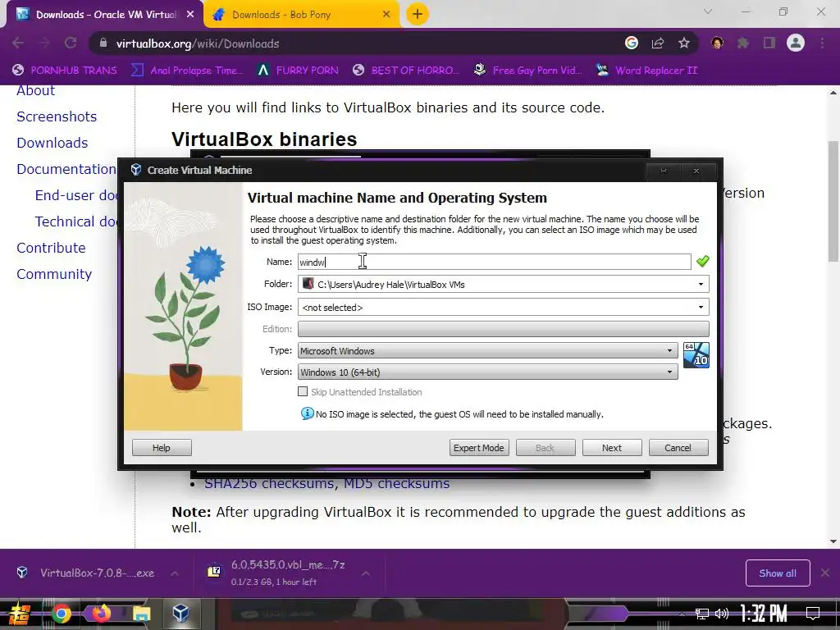
Task: Close the Bob Pony tab
Action: 386,15
